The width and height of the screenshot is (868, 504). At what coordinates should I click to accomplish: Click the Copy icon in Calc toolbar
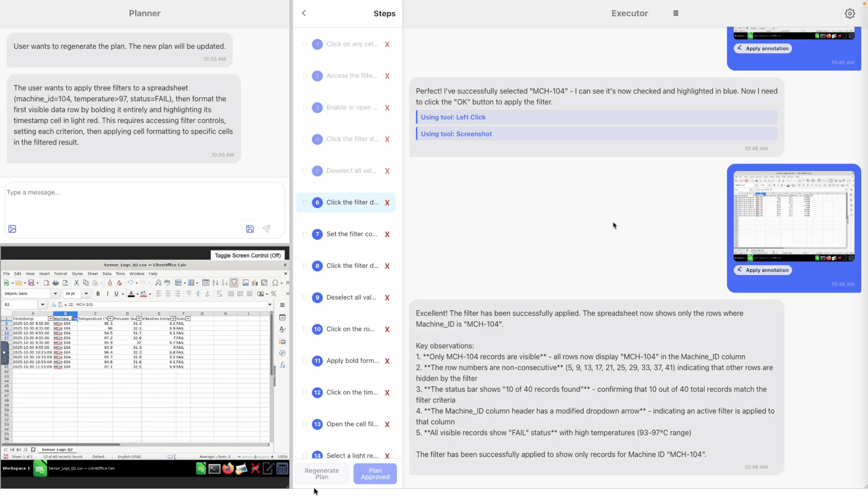(86, 283)
